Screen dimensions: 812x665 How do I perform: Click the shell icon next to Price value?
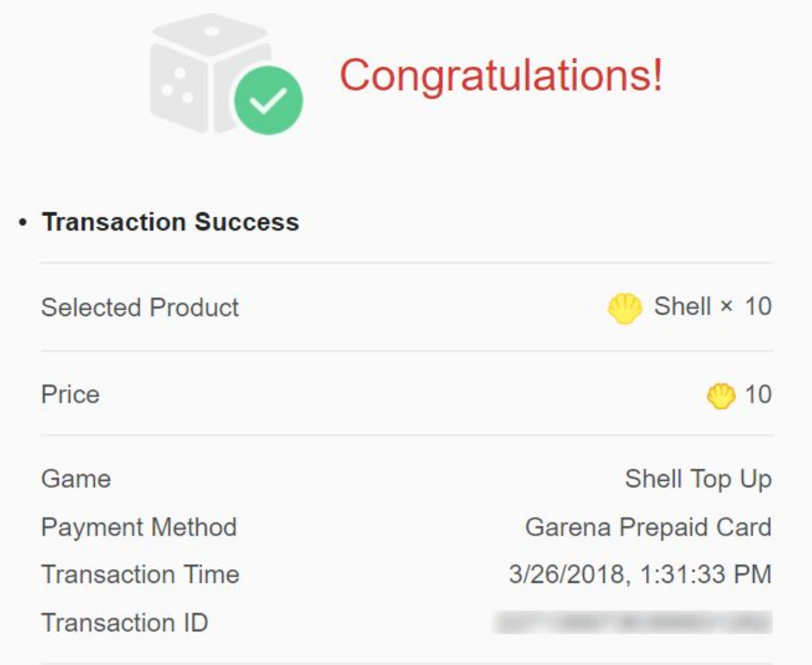tap(720, 396)
